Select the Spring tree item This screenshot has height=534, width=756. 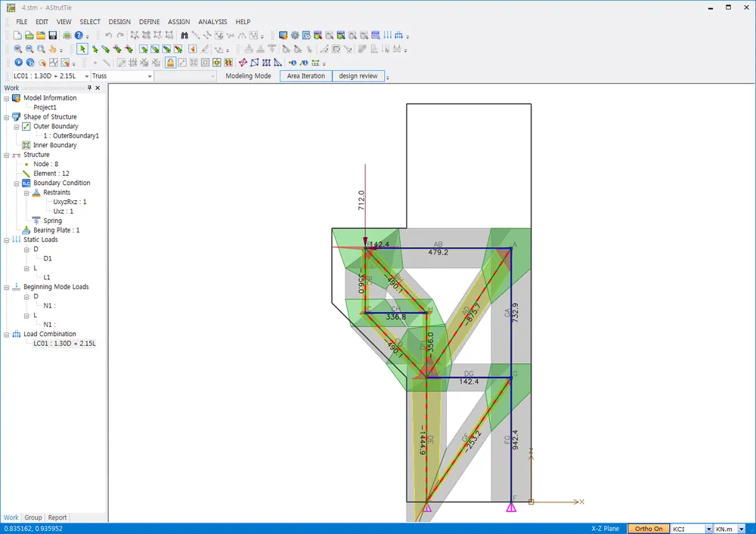coord(53,221)
